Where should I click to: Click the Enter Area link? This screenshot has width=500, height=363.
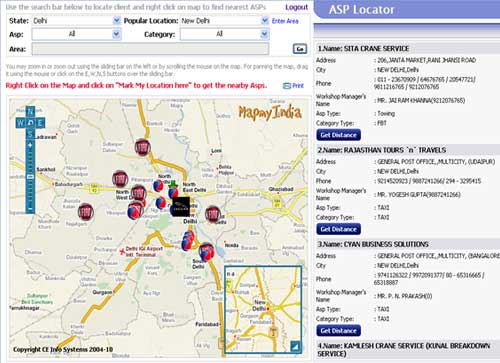[285, 21]
